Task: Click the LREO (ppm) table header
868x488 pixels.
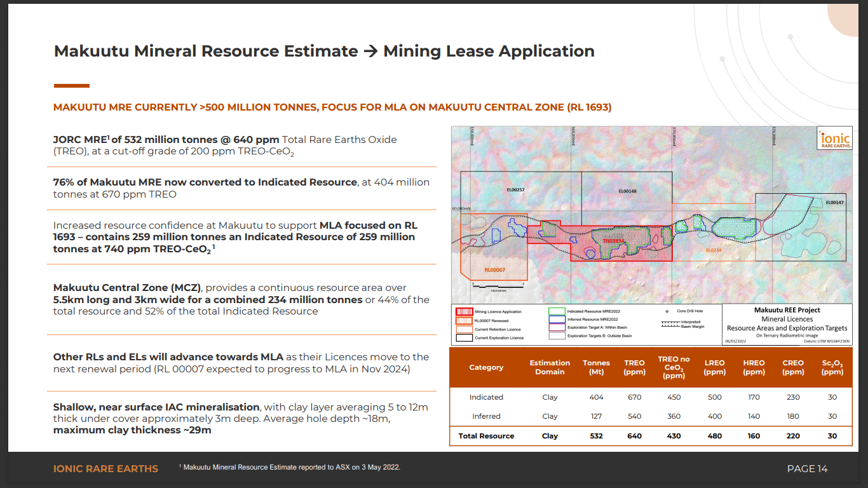Action: point(714,367)
